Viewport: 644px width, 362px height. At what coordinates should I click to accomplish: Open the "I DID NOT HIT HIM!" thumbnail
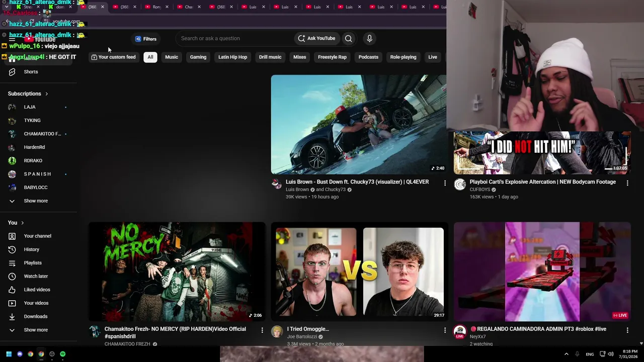542,153
